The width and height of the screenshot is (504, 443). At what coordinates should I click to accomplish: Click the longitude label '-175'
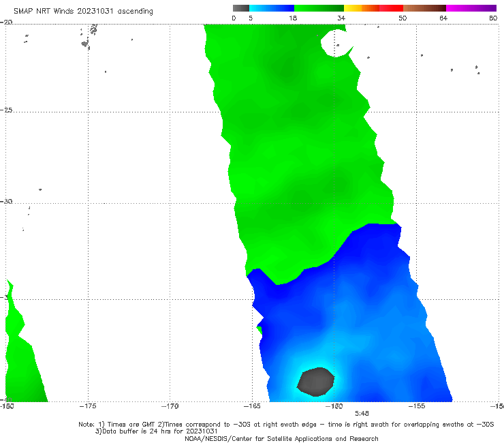click(x=88, y=406)
